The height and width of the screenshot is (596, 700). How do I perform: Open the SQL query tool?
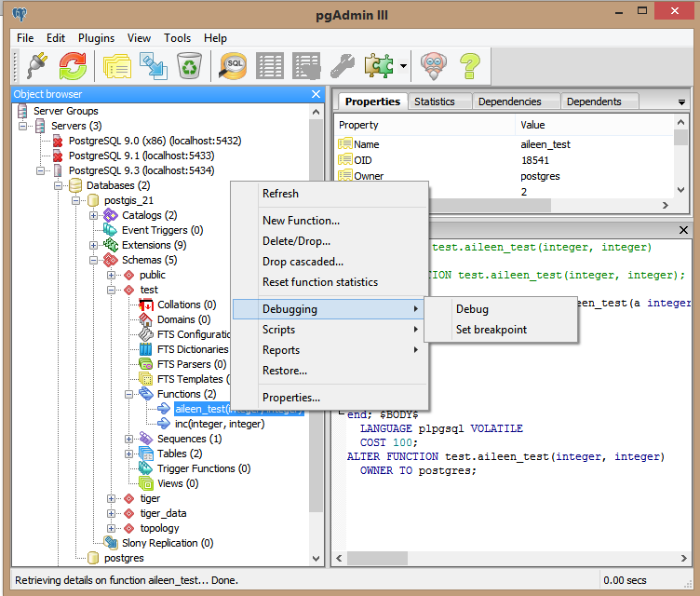coord(233,65)
